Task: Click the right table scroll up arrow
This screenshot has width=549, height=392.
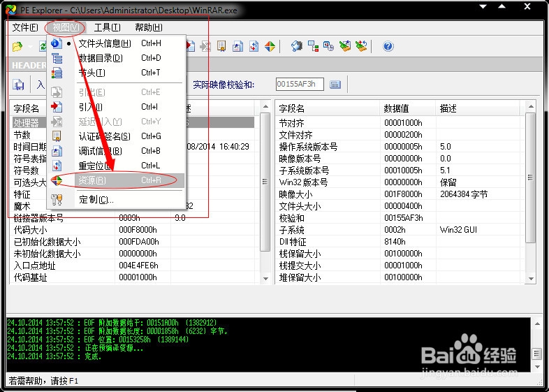Action: pyautogui.click(x=531, y=106)
